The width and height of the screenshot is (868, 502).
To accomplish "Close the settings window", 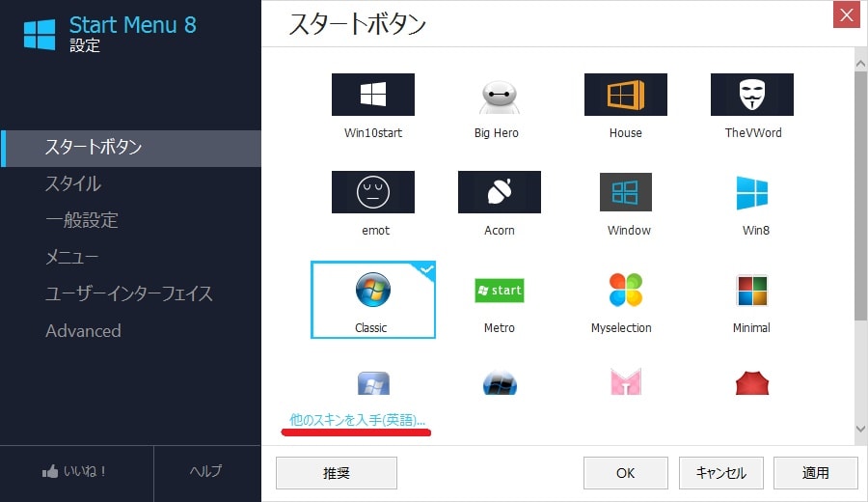I will [847, 14].
